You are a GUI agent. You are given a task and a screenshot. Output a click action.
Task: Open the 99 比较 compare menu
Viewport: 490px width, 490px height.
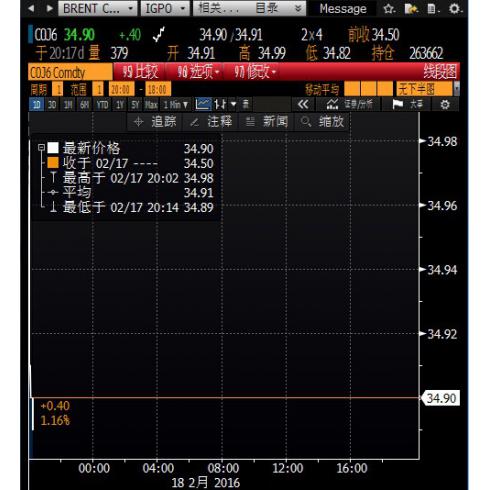(x=140, y=72)
